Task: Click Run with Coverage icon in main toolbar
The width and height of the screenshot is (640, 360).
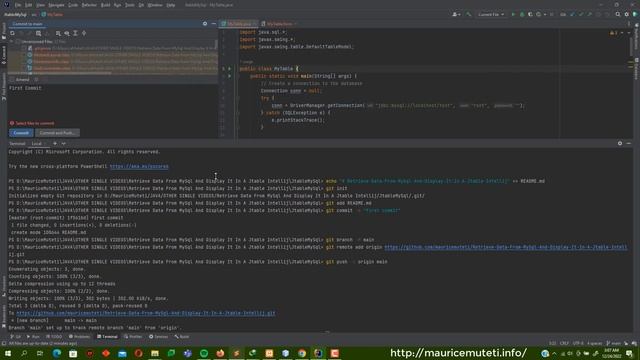Action: click(x=530, y=14)
